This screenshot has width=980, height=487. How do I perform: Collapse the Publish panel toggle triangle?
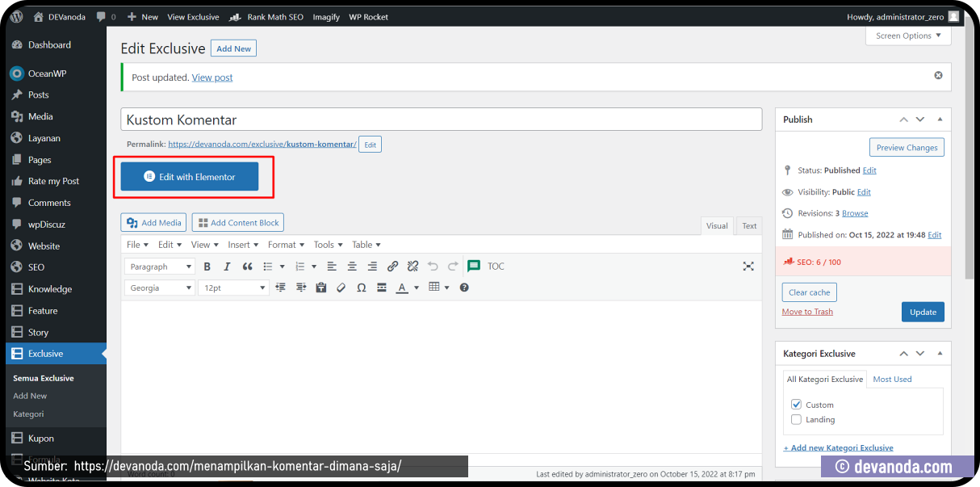coord(940,120)
